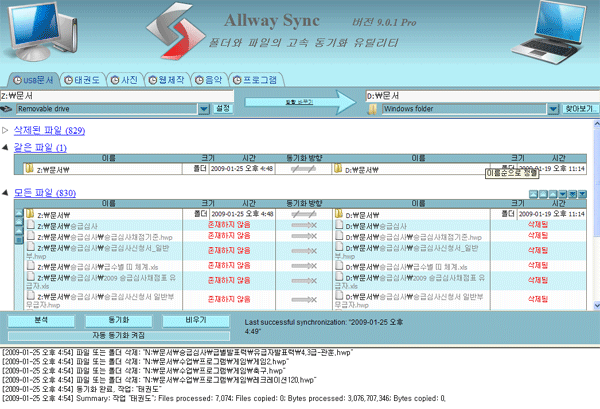
Task: Click the sync arrow icon for Z:₩문서₩승급심사 row
Action: coord(304,225)
